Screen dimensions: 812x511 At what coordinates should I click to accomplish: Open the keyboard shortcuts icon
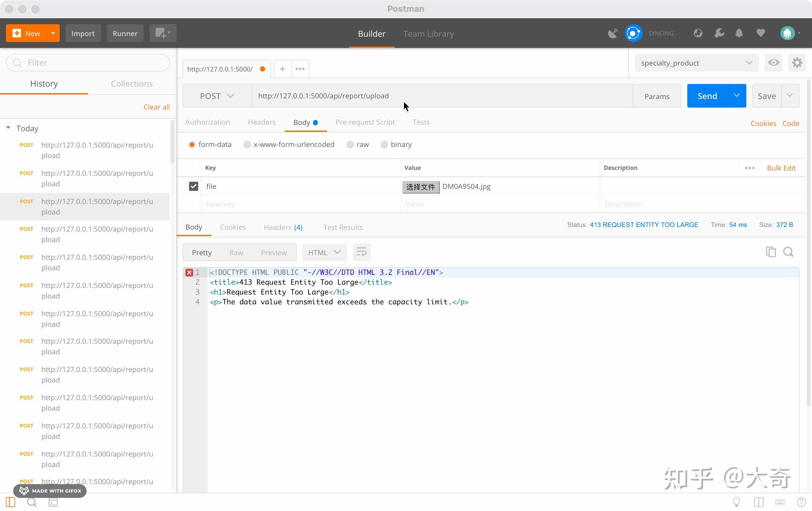[x=780, y=502]
